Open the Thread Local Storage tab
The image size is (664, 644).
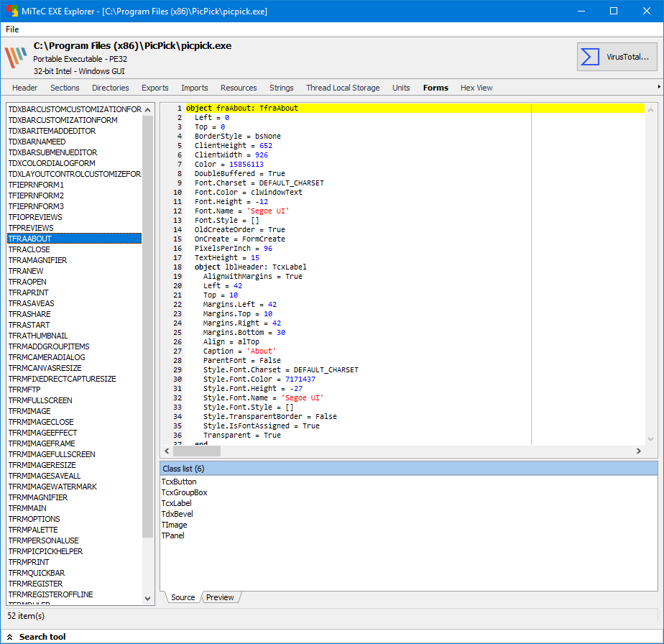343,88
